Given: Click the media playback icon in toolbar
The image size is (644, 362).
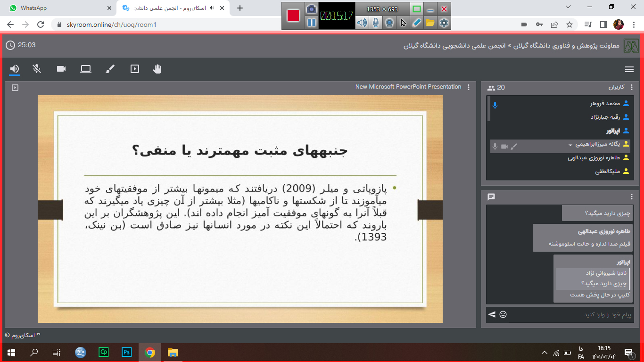Looking at the screenshot, I should click(x=135, y=69).
